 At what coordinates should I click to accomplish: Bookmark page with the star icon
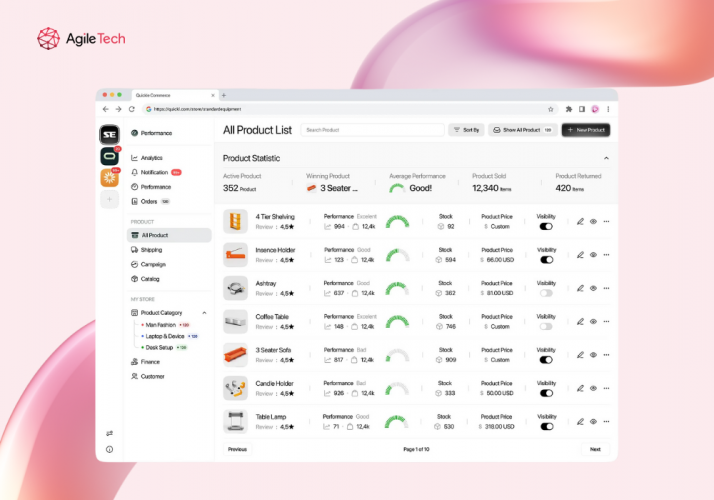pos(551,109)
